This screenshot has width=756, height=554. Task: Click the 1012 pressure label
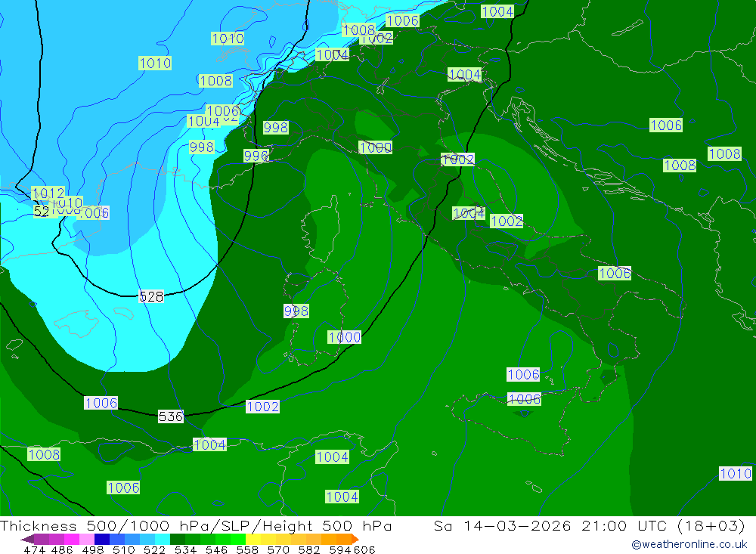pos(48,193)
